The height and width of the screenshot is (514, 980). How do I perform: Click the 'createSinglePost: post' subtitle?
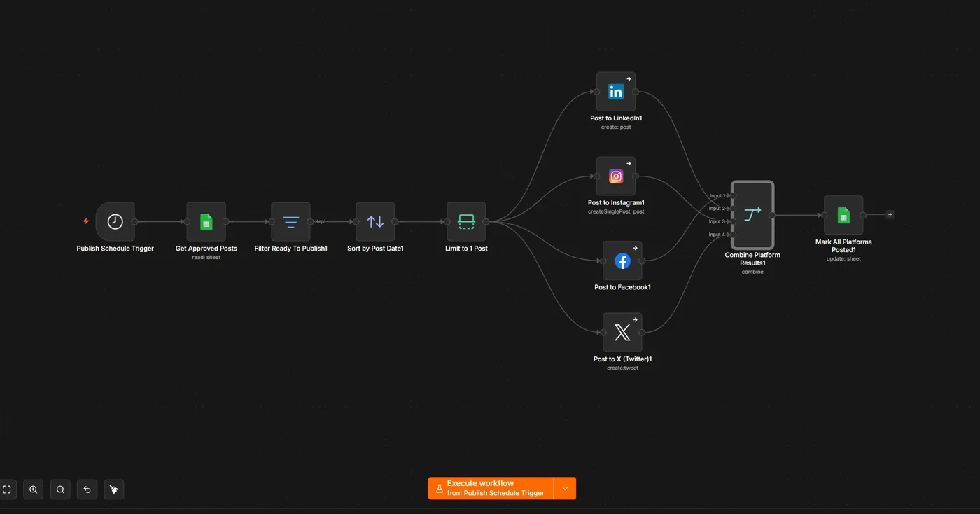(x=616, y=211)
